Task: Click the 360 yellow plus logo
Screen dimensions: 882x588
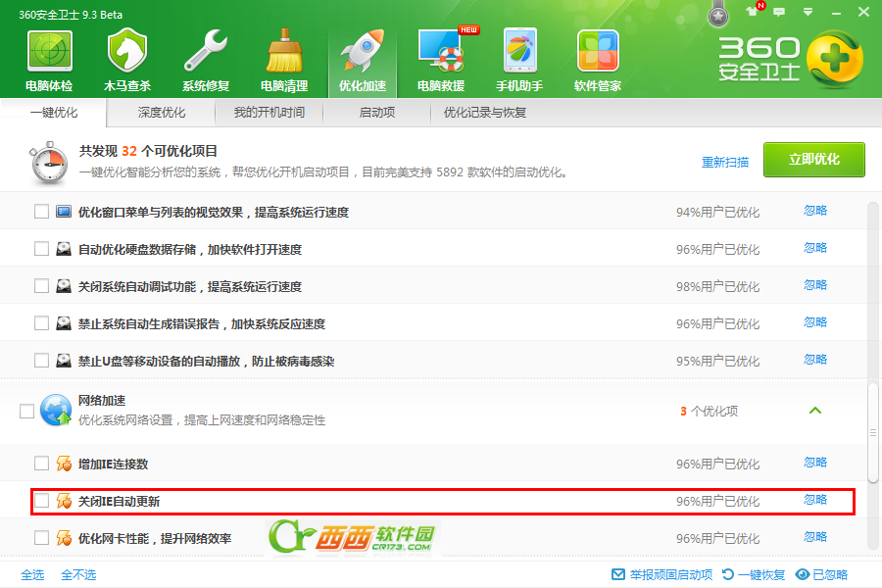Action: (834, 59)
